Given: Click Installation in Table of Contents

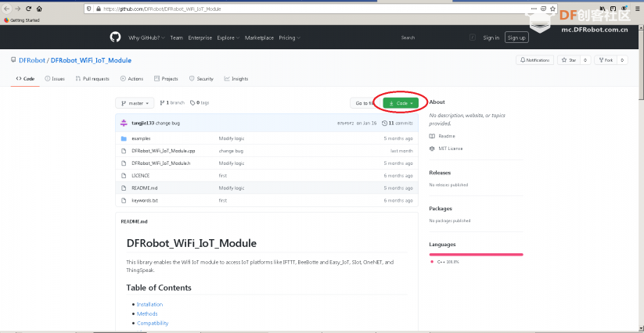Looking at the screenshot, I should 149,304.
